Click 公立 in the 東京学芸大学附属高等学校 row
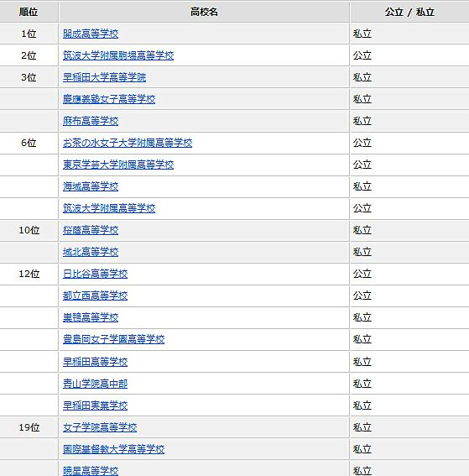Viewport: 469px width, 476px height. [362, 165]
